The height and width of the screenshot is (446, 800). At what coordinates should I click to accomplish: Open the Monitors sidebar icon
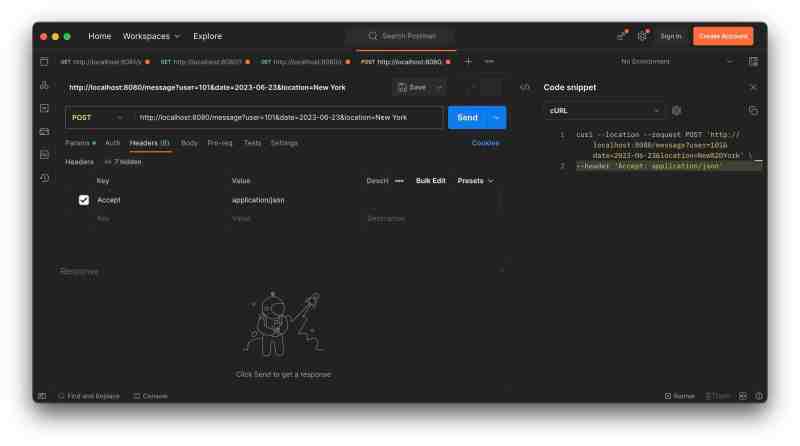tap(44, 155)
